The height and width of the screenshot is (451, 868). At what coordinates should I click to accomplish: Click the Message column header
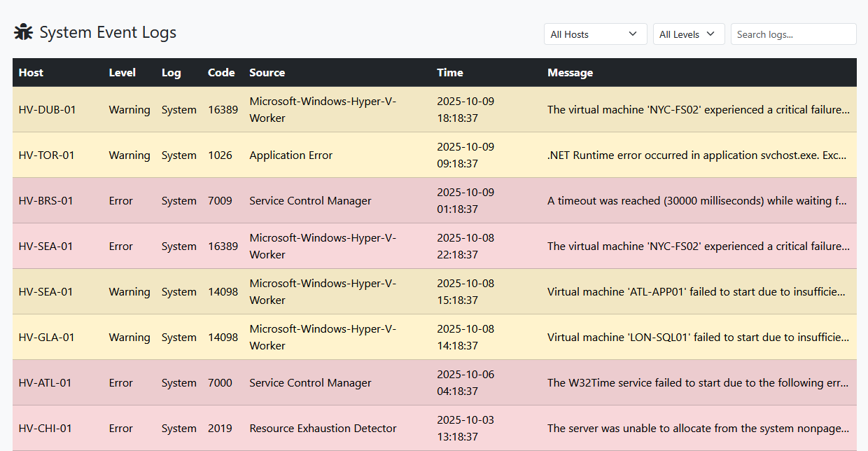tap(570, 73)
